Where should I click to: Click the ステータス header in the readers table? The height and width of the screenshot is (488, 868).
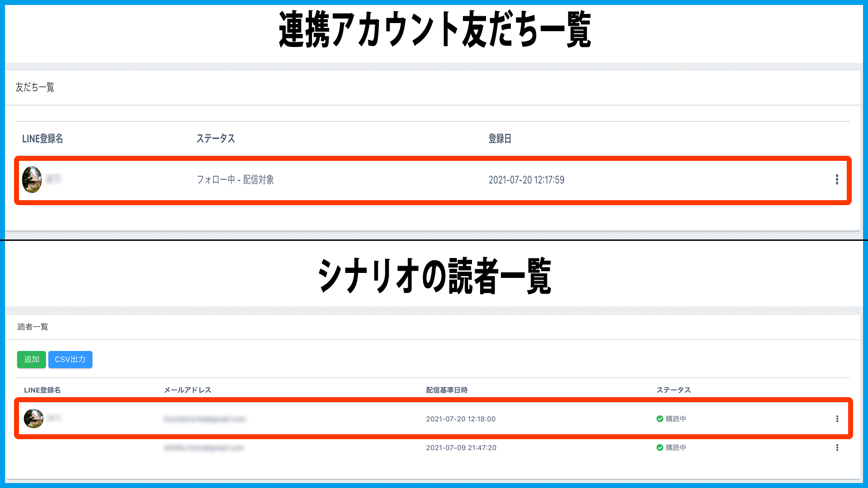[673, 390]
